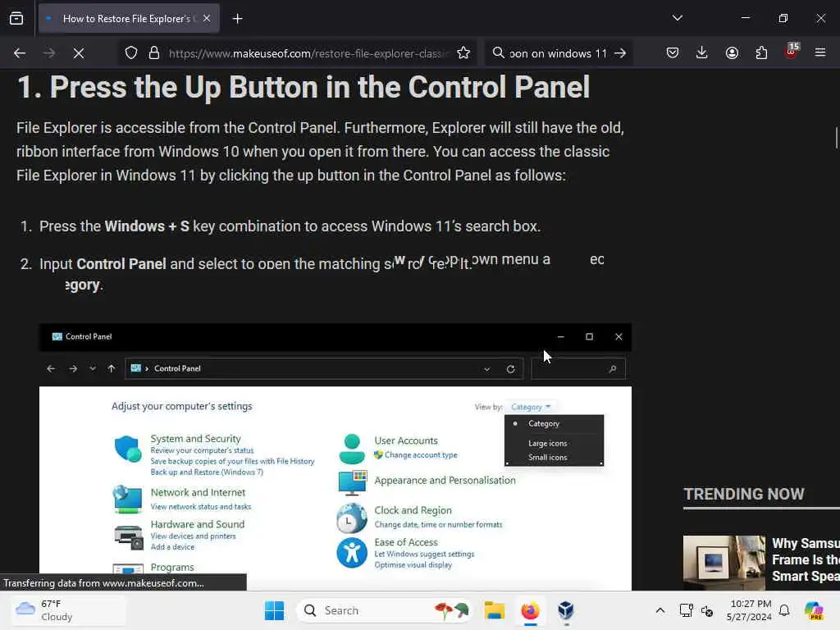Screen dimensions: 840x630
Task: Click the Control Panel search box in the image
Action: (577, 368)
